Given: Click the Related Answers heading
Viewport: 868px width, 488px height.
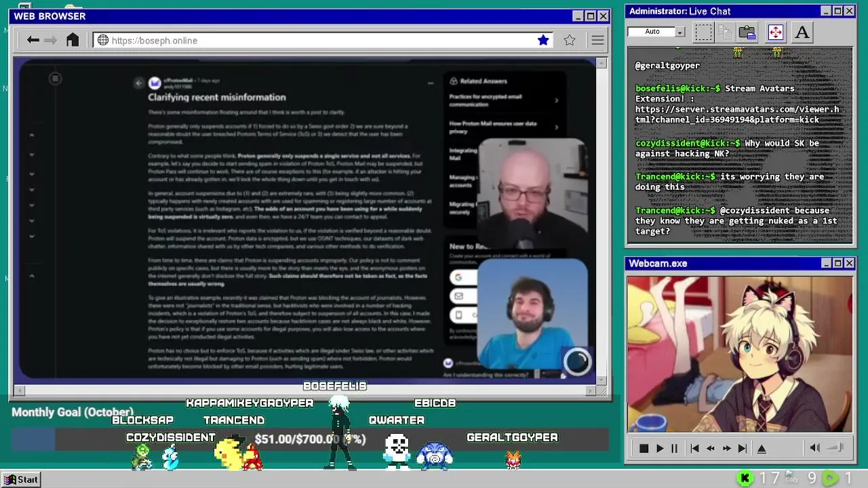Looking at the screenshot, I should coord(484,81).
